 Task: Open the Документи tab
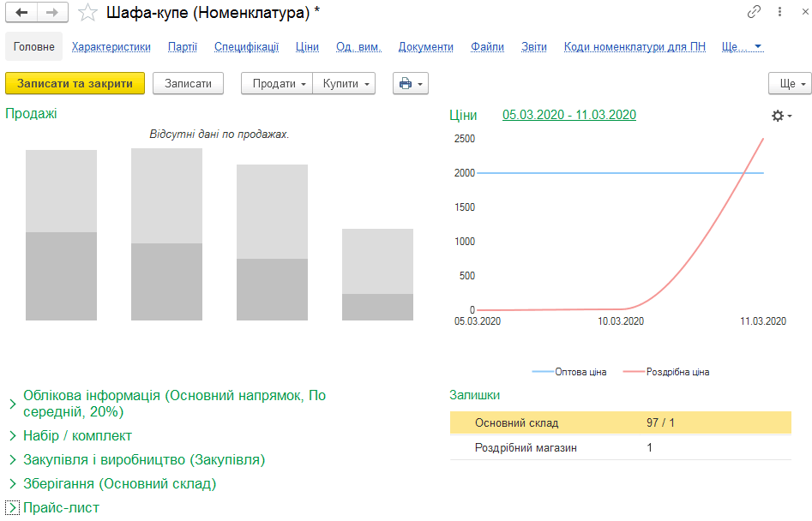pos(425,46)
